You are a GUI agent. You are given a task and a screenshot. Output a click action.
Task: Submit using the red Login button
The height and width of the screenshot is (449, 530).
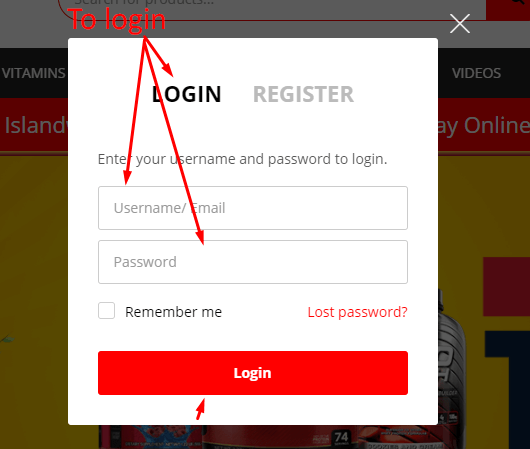coord(253,373)
